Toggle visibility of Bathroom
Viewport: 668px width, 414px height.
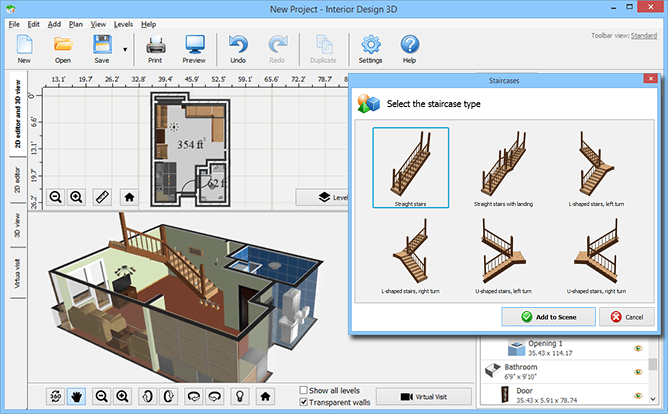pyautogui.click(x=638, y=372)
